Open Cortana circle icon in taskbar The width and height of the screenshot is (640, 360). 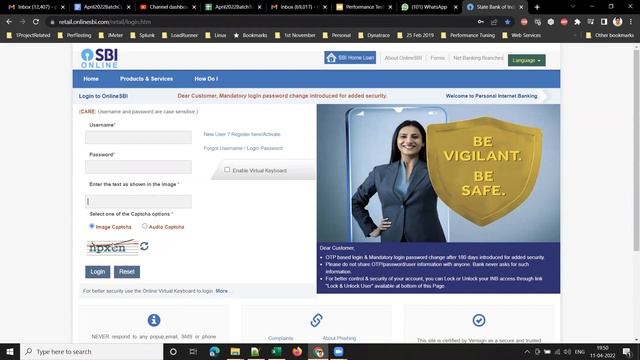tap(173, 351)
